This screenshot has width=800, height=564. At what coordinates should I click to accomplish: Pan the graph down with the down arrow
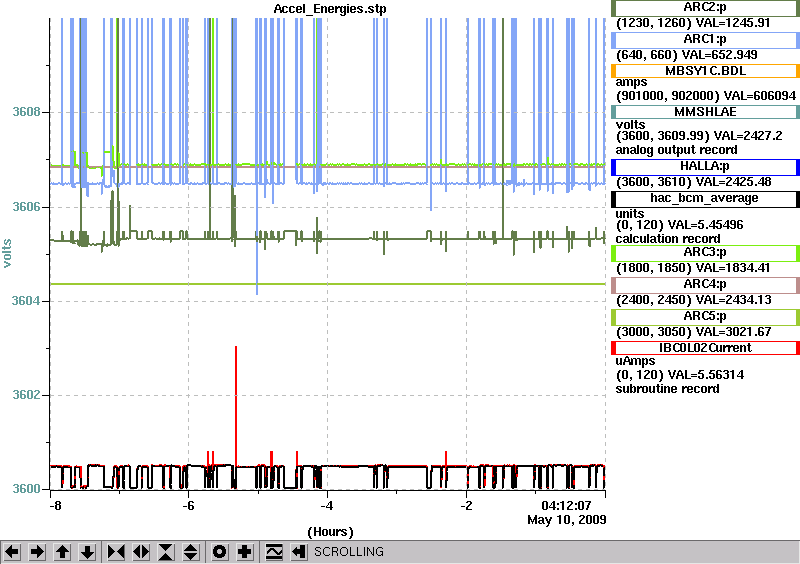tap(87, 552)
